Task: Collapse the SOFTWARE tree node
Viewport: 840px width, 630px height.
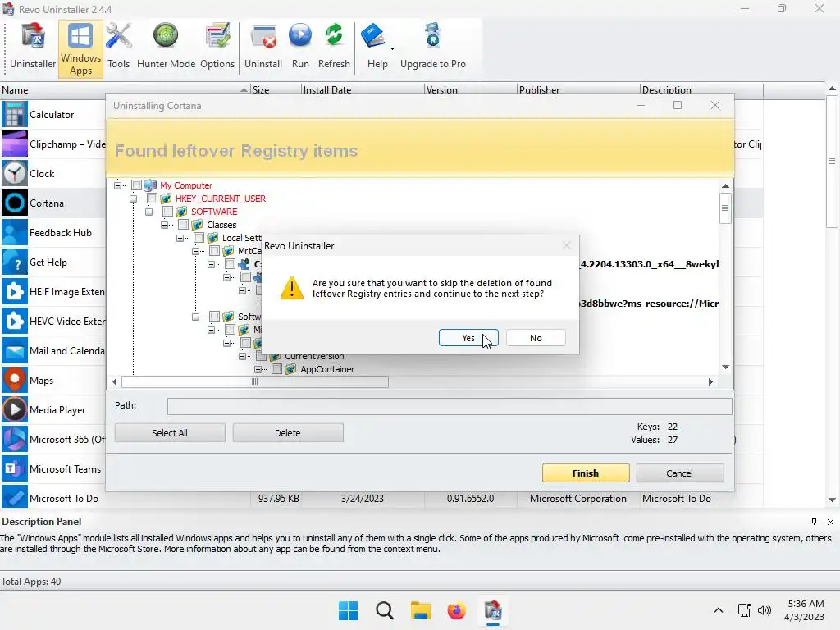Action: pyautogui.click(x=148, y=212)
